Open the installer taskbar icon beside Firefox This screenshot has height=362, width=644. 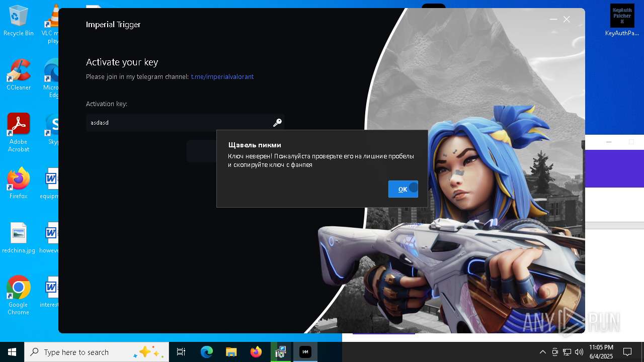point(281,352)
